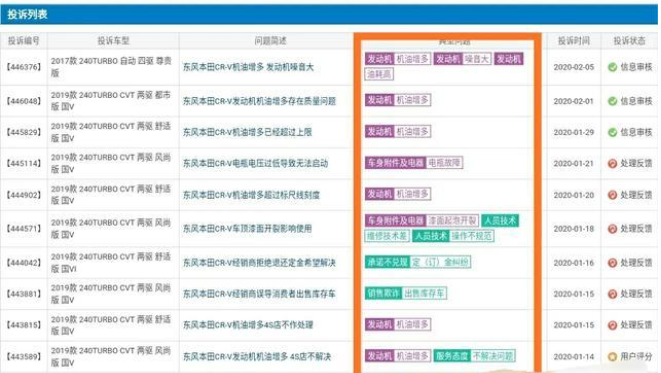The width and height of the screenshot is (661, 373).
Task: Click 投诉状态 column header
Action: pyautogui.click(x=629, y=41)
